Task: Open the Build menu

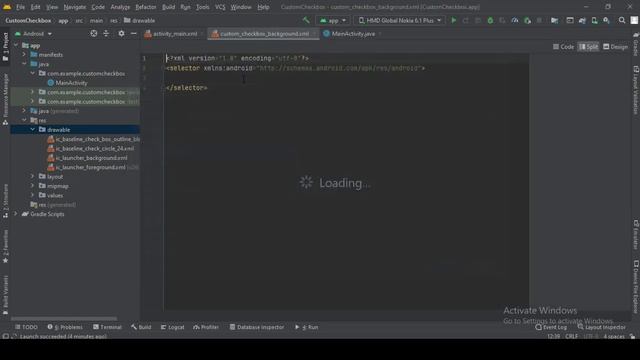Action: click(168, 7)
